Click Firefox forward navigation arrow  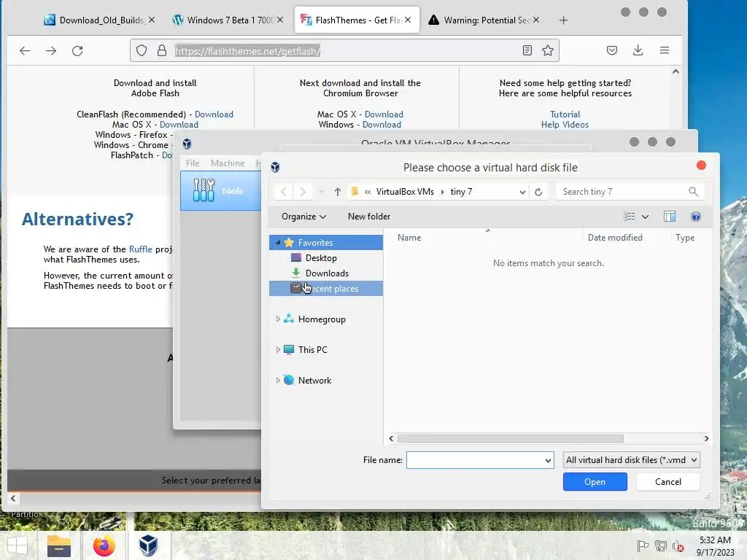(51, 50)
